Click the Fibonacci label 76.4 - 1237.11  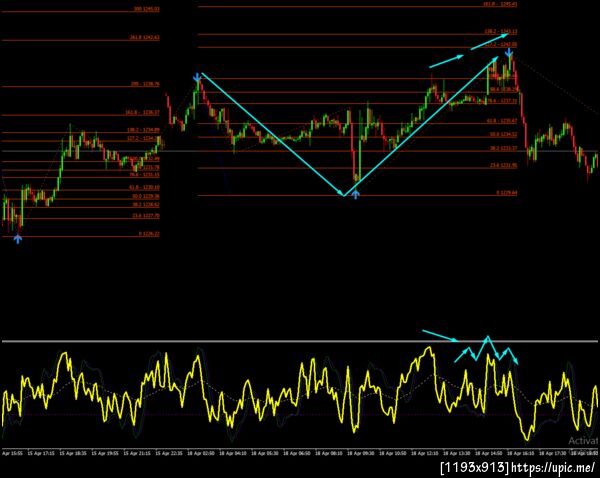click(x=502, y=101)
